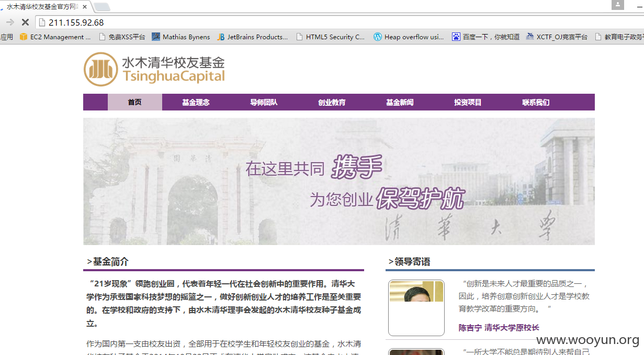Click the >领导寄语 section heading
The height and width of the screenshot is (355, 644).
pyautogui.click(x=409, y=262)
